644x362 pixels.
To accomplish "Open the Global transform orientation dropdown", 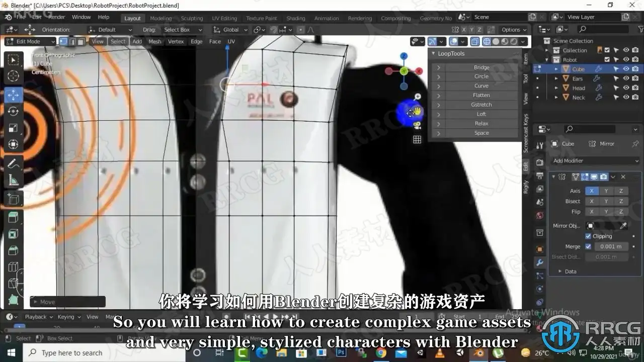I will point(230,30).
